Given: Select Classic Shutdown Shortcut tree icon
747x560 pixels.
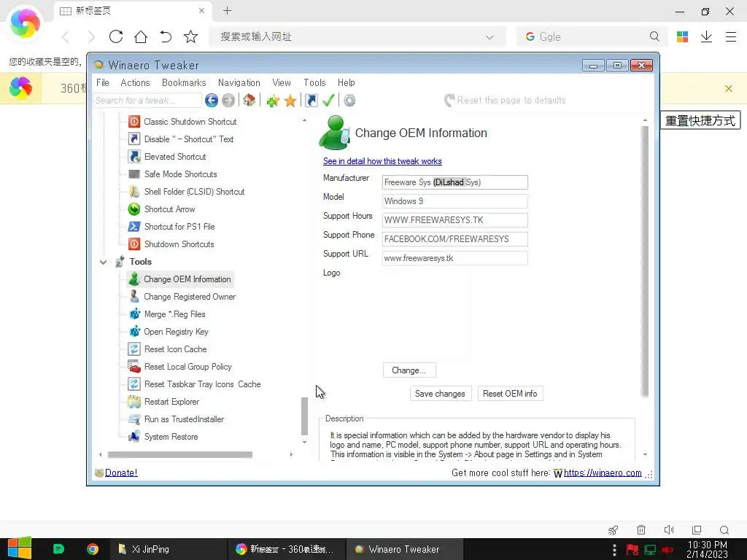Looking at the screenshot, I should pos(134,122).
